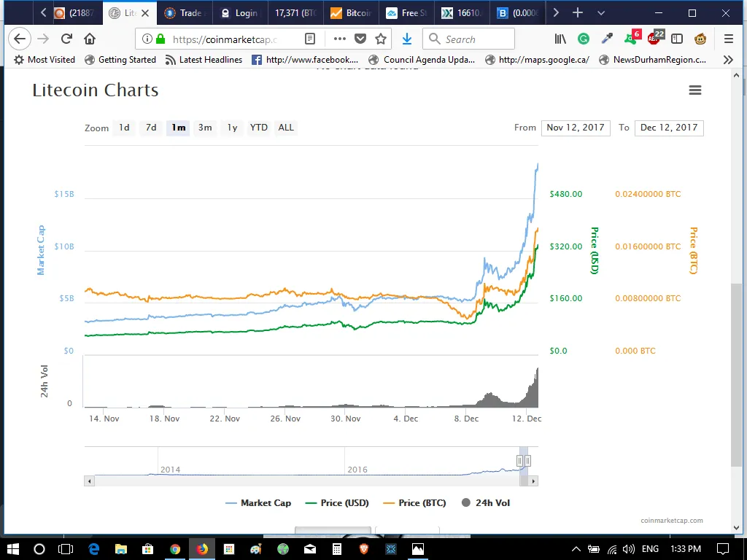This screenshot has height=560, width=747.
Task: Select the 1m zoom range
Action: click(178, 128)
